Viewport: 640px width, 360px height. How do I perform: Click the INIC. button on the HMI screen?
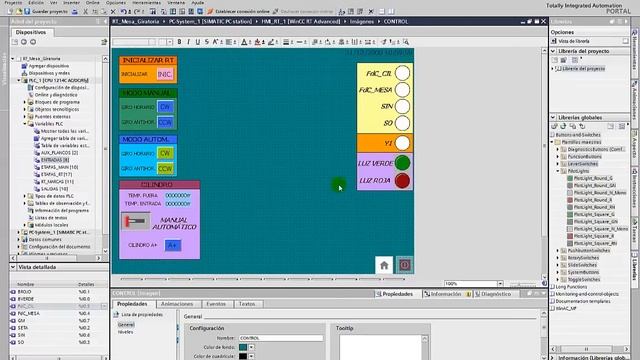click(x=165, y=74)
